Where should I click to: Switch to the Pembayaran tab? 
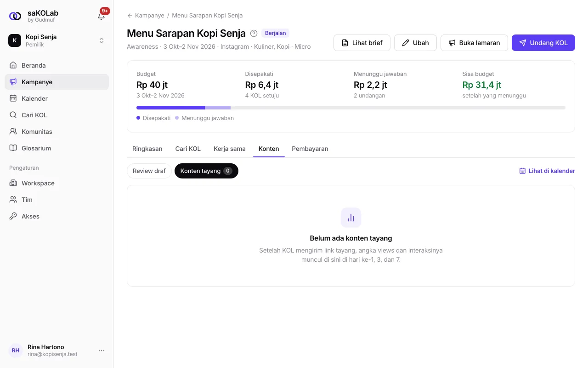[310, 149]
